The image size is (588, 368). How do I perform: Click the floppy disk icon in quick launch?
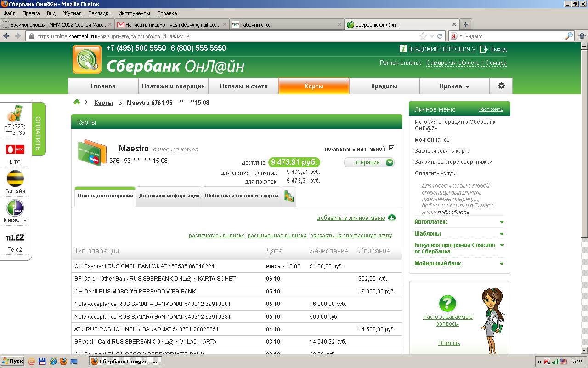tap(42, 362)
